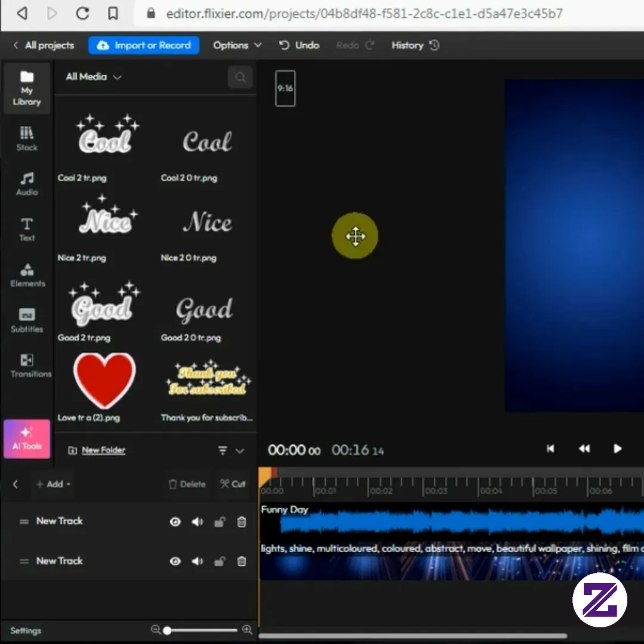This screenshot has width=644, height=644.
Task: Grab second New Track reorder handle
Action: [24, 561]
